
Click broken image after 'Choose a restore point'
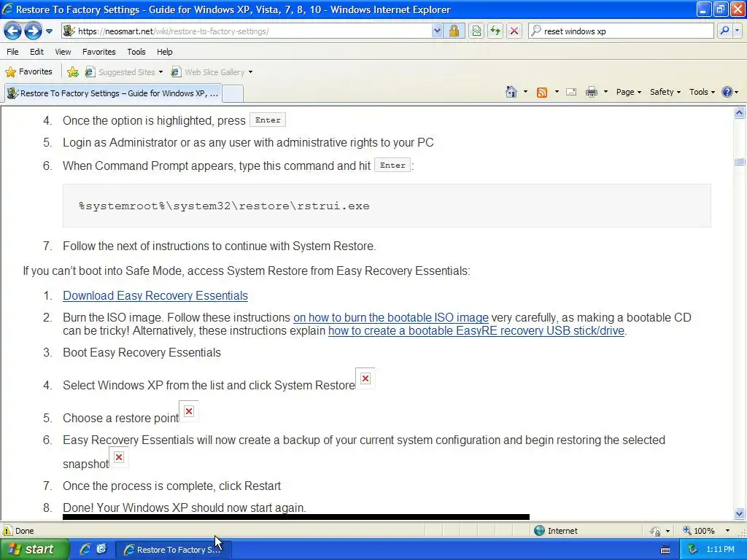pos(189,411)
